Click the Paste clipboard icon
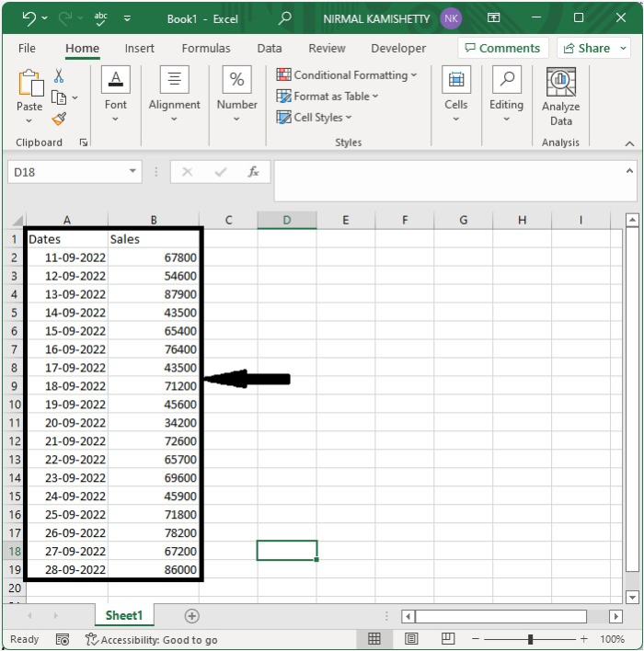This screenshot has height=651, width=644. (x=29, y=83)
